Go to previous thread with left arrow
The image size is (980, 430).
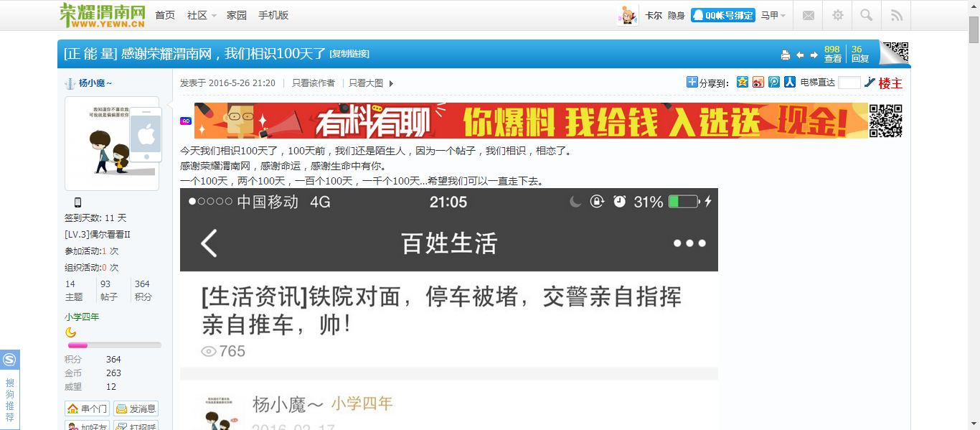[x=800, y=55]
